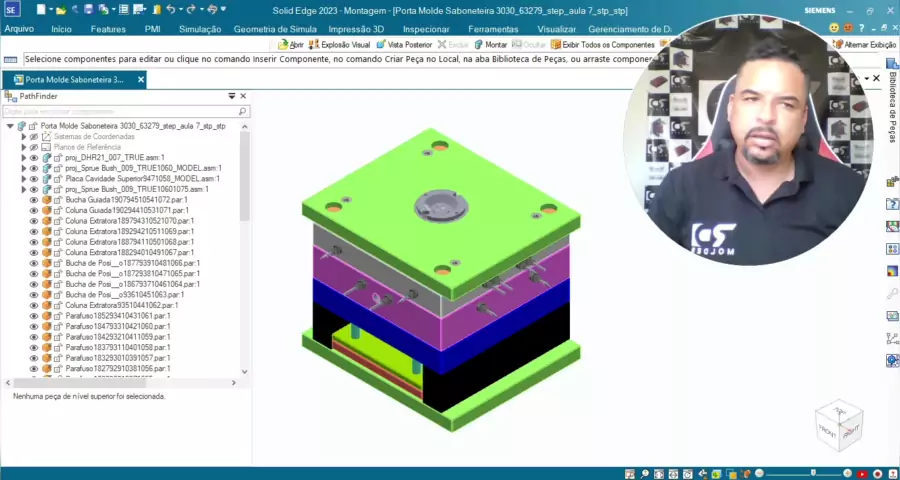The height and width of the screenshot is (480, 900).
Task: Expand the proj_DHR21_007_TRUE.asm:1 node
Action: tap(24, 157)
